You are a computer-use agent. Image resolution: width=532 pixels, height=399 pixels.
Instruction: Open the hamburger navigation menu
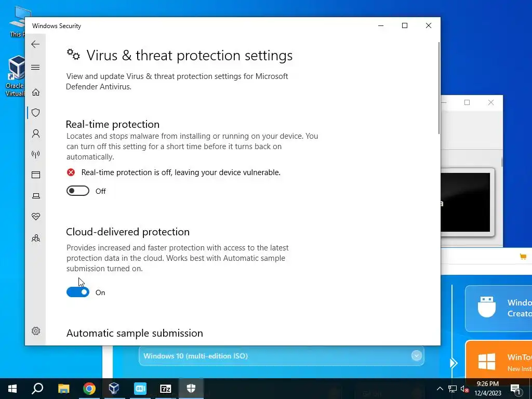(35, 67)
